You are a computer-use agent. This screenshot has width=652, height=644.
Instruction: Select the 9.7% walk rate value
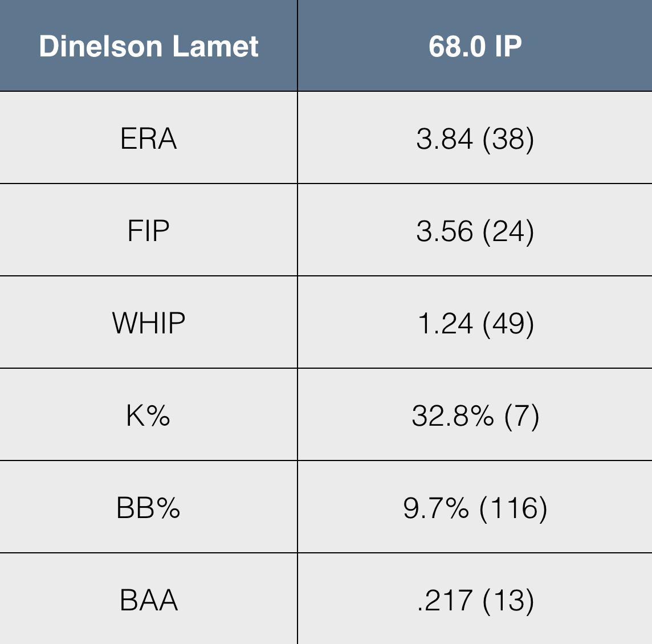tap(436, 508)
